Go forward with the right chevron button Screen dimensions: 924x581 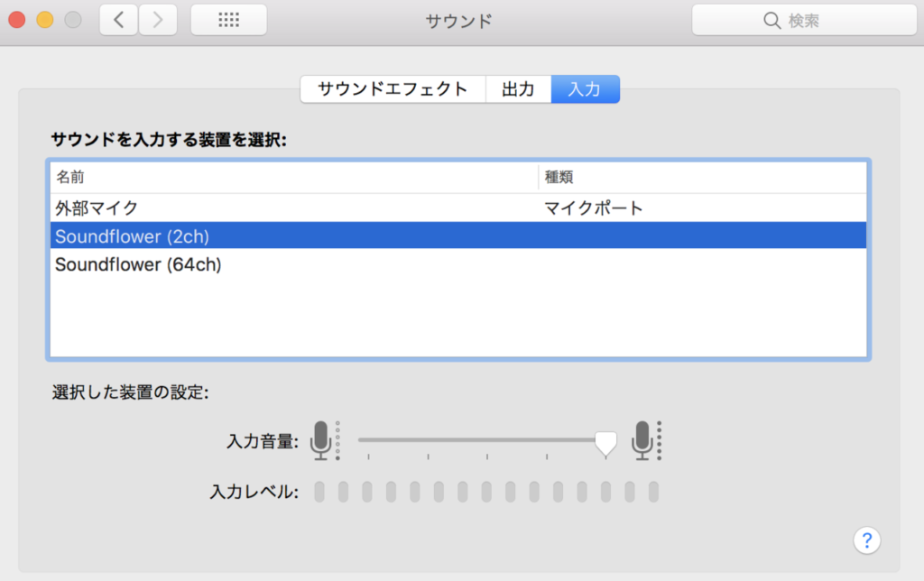[x=158, y=20]
